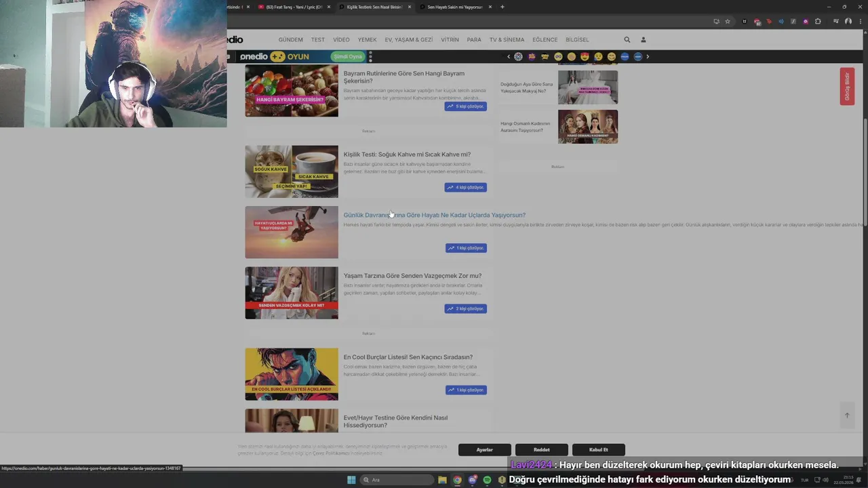This screenshot has height=488, width=868.
Task: Open the EV, YAŞAM & GEZİ menu item
Action: click(x=409, y=40)
